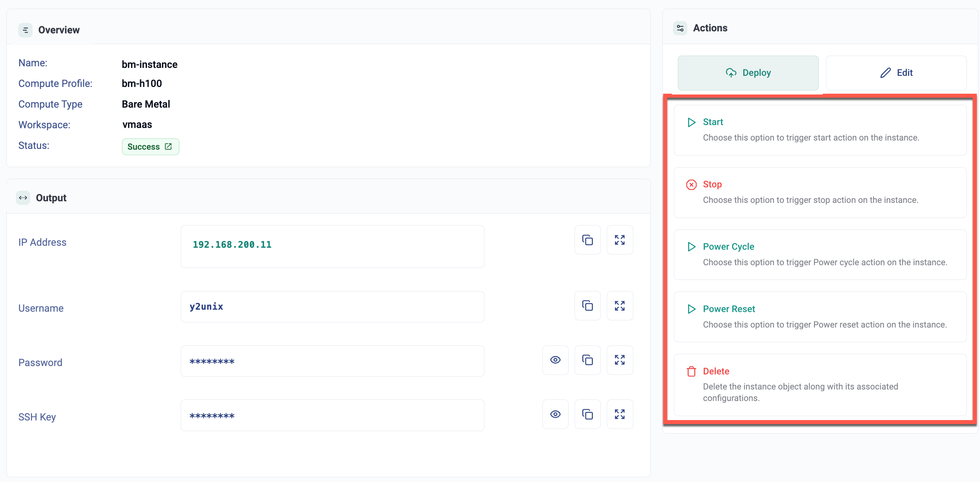Copy the Username value
The width and height of the screenshot is (980, 482).
coord(587,306)
